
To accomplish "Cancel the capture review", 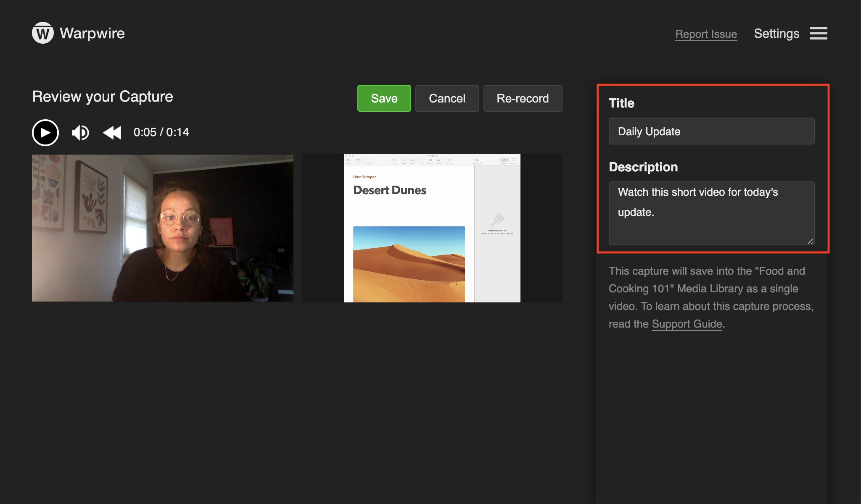I will pos(447,98).
